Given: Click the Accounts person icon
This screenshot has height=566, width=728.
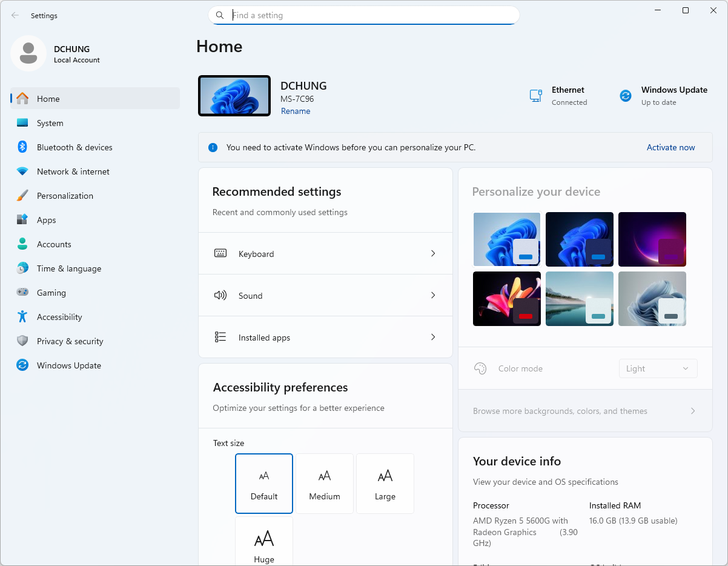Looking at the screenshot, I should pyautogui.click(x=22, y=244).
